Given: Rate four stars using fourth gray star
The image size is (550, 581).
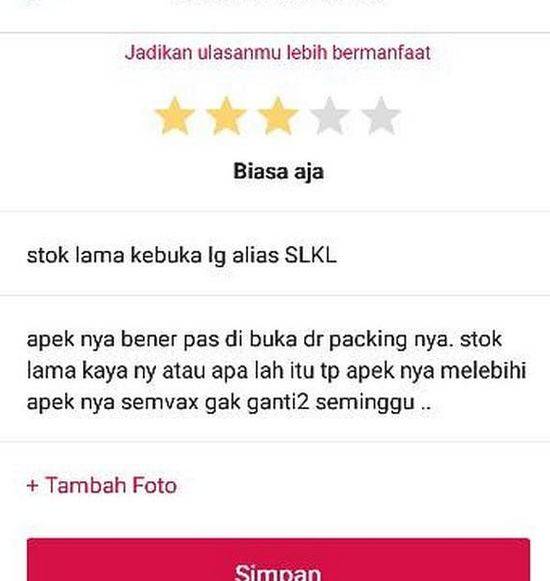Looking at the screenshot, I should (329, 115).
